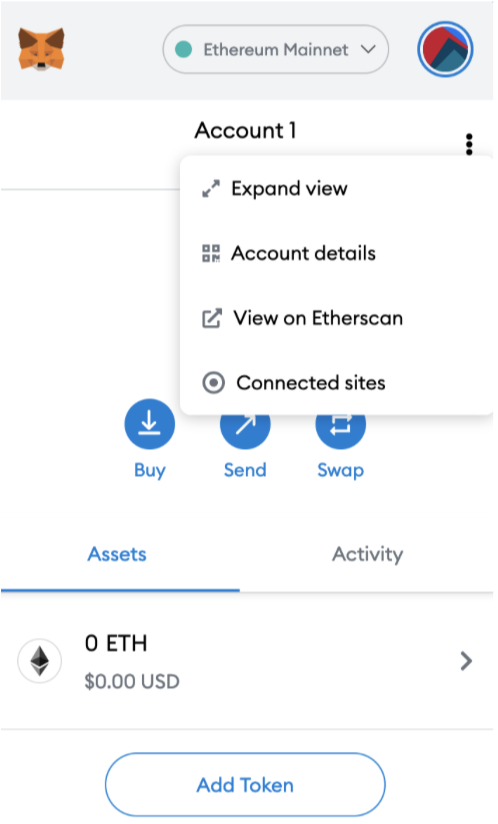Open the account avatar menu
Screen dimensions: 498x824
tap(445, 49)
